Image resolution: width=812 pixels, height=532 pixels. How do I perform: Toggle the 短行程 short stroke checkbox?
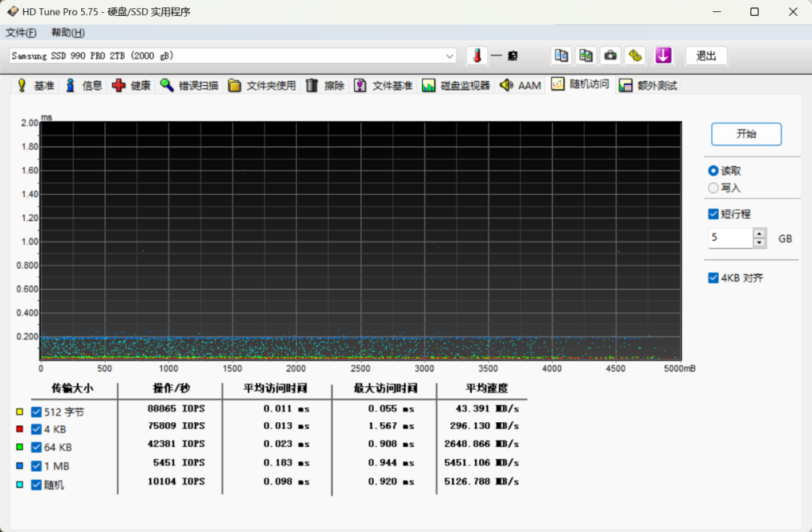[713, 214]
